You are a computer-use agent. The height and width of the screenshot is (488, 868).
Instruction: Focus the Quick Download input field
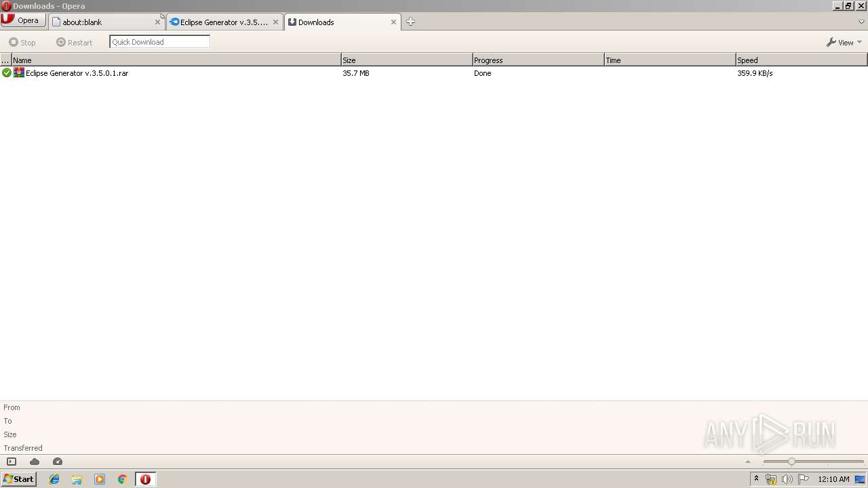(159, 42)
